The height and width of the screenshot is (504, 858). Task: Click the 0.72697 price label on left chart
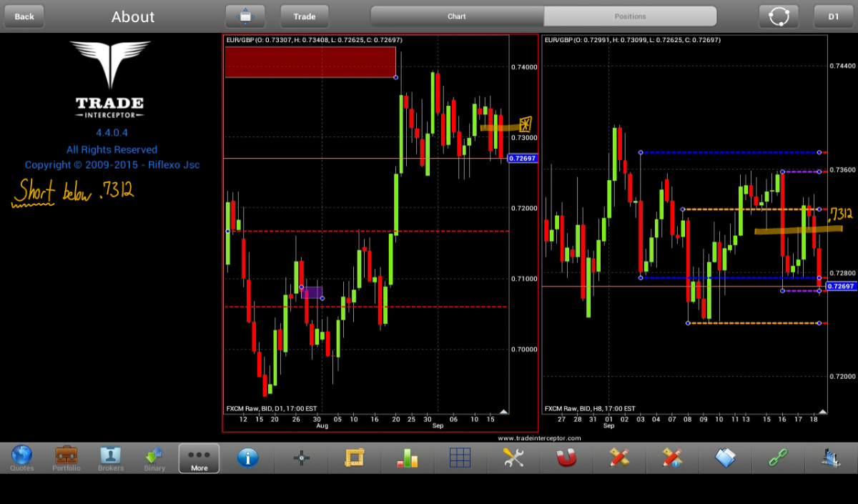click(x=521, y=158)
